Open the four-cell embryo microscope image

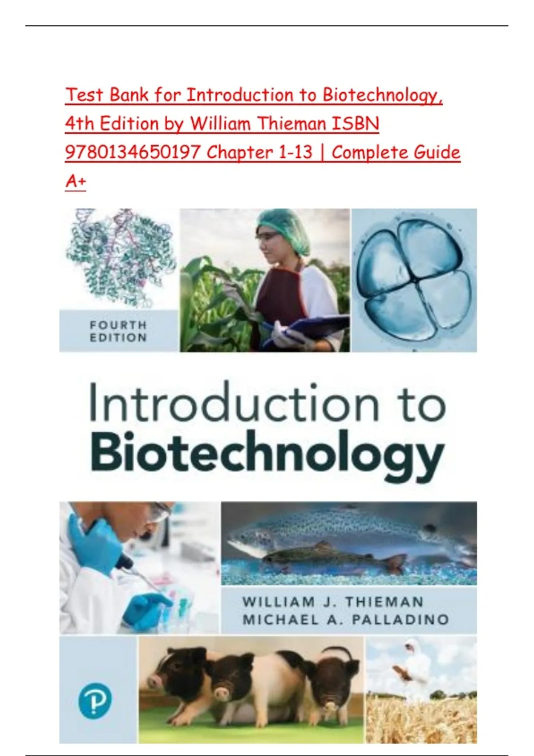(414, 280)
